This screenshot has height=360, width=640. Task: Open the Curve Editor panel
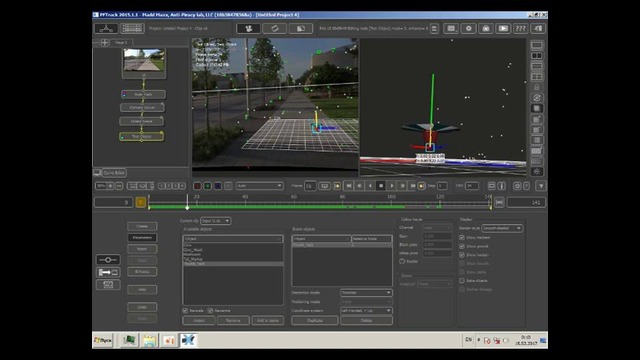pyautogui.click(x=114, y=173)
